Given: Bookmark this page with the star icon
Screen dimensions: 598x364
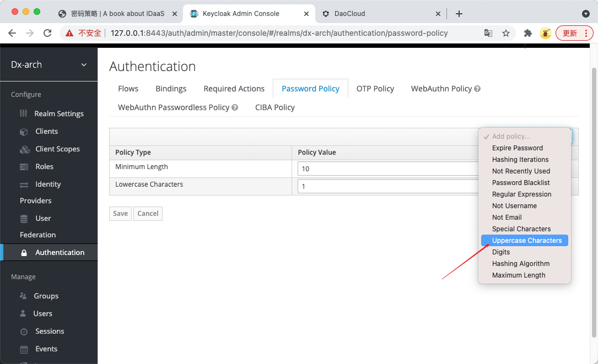Looking at the screenshot, I should click(x=506, y=33).
